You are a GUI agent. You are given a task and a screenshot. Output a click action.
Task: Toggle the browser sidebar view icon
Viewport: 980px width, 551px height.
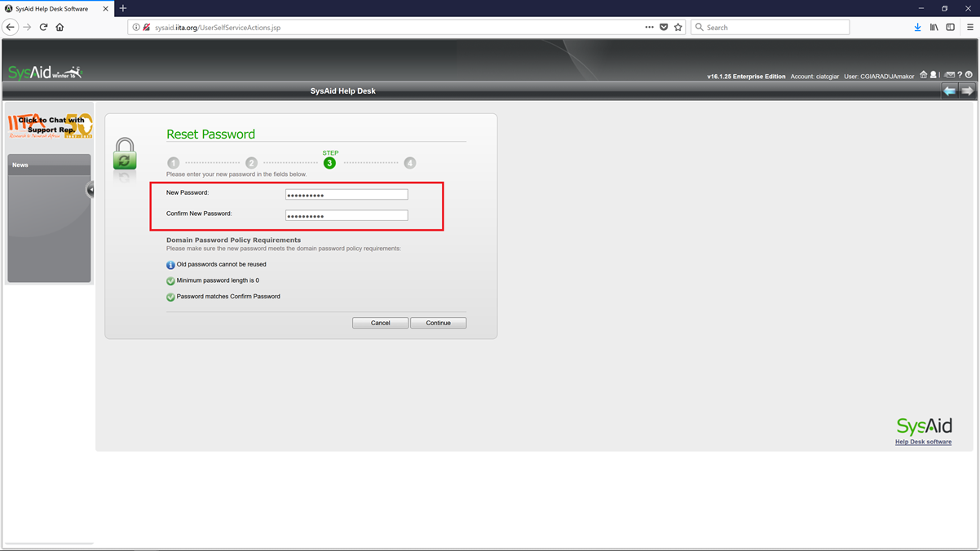point(950,27)
